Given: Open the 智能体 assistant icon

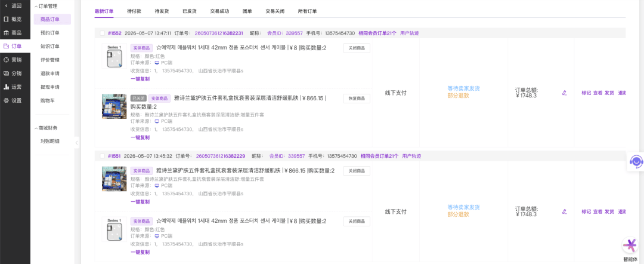Looking at the screenshot, I should tap(630, 245).
